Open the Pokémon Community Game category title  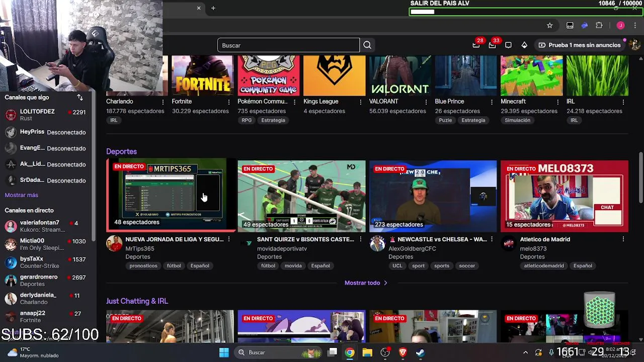pos(263,102)
